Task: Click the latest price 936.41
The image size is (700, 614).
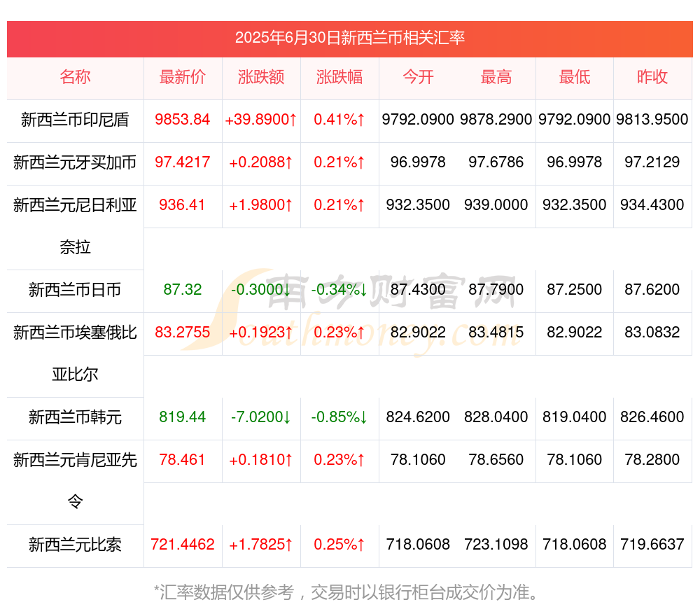Action: 183,205
